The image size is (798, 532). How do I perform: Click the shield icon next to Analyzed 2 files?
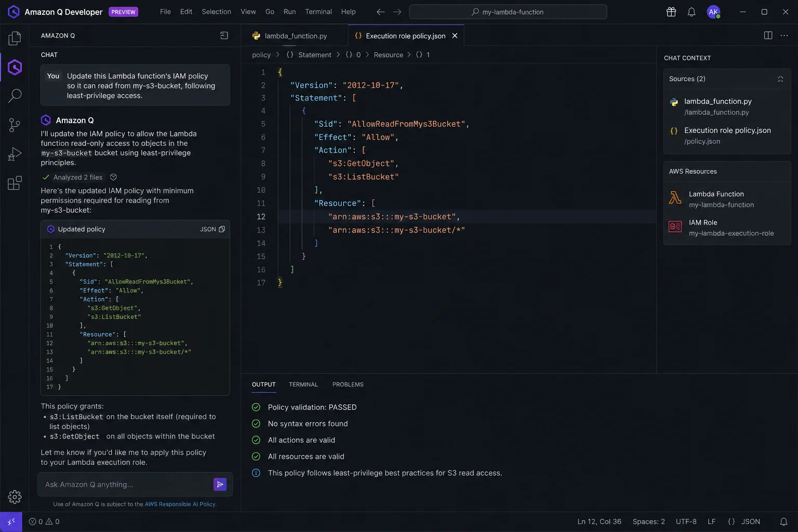(113, 177)
